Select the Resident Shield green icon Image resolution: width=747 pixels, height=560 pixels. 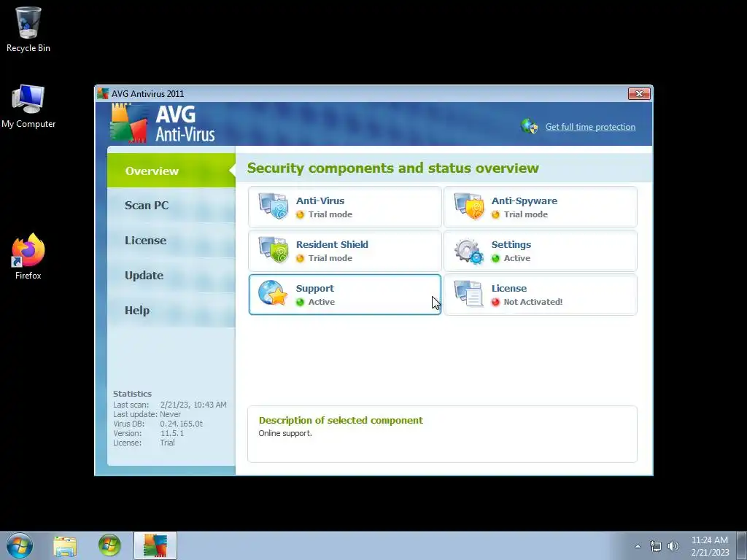tap(274, 249)
